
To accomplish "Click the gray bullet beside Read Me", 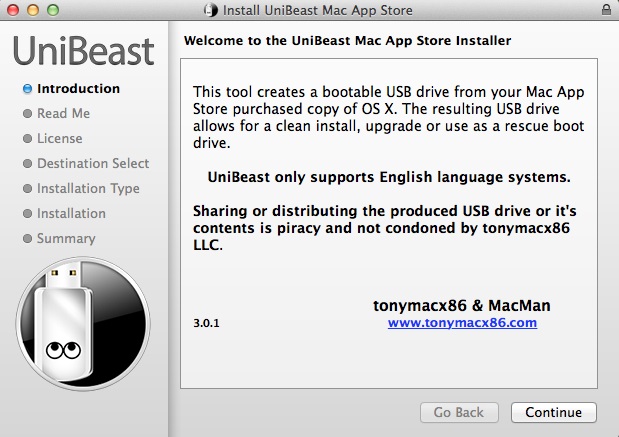I will 27,114.
